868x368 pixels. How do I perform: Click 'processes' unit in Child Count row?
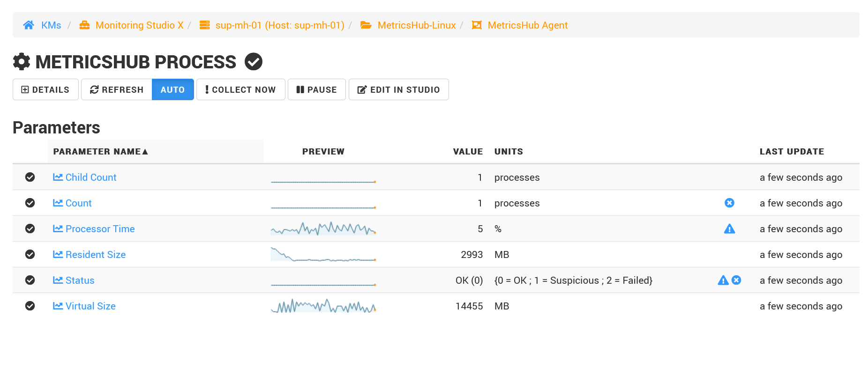(517, 177)
